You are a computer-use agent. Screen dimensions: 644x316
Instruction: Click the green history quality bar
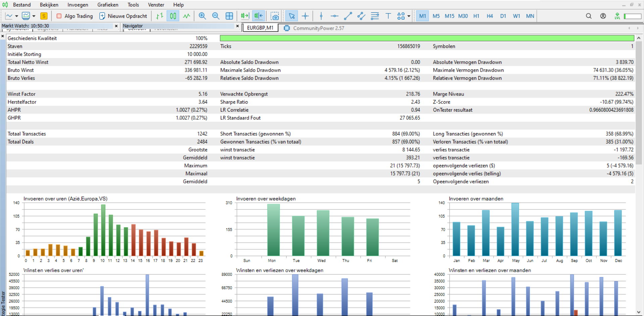click(427, 38)
